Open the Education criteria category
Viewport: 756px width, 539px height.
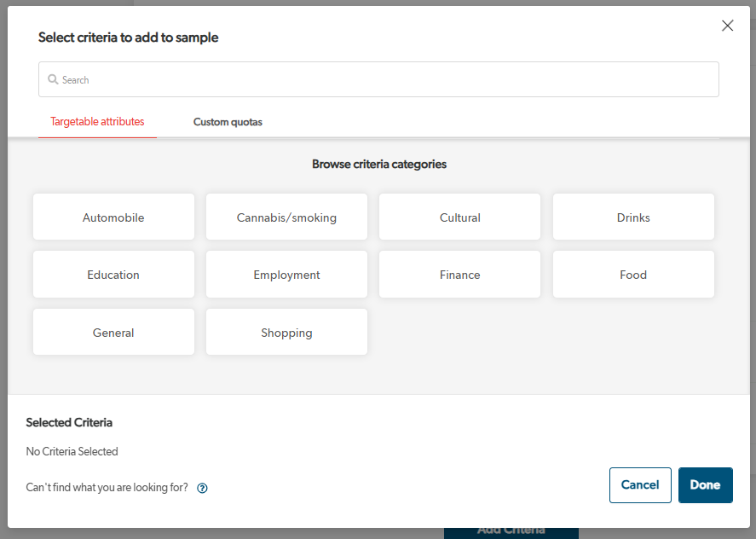(x=113, y=275)
